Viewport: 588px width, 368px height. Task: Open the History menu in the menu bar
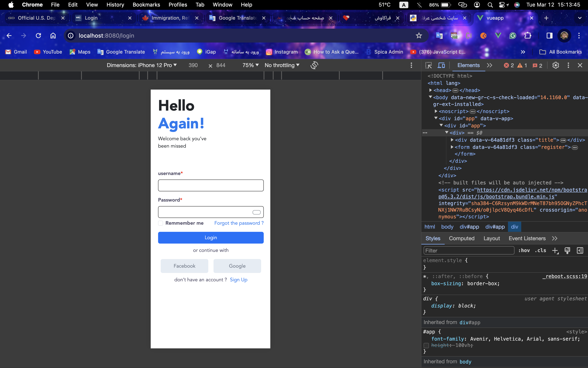[x=115, y=5]
